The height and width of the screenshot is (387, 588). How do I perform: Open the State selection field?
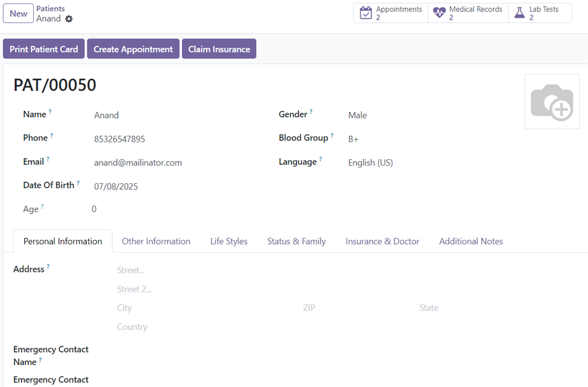point(429,307)
